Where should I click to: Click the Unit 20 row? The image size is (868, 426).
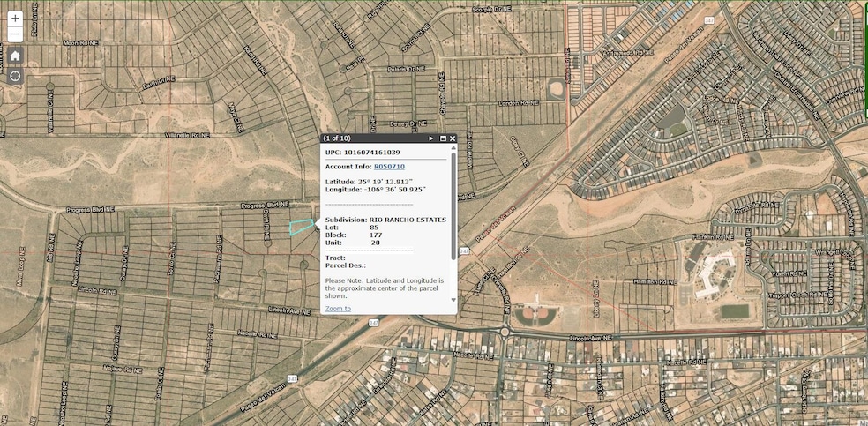(x=353, y=243)
